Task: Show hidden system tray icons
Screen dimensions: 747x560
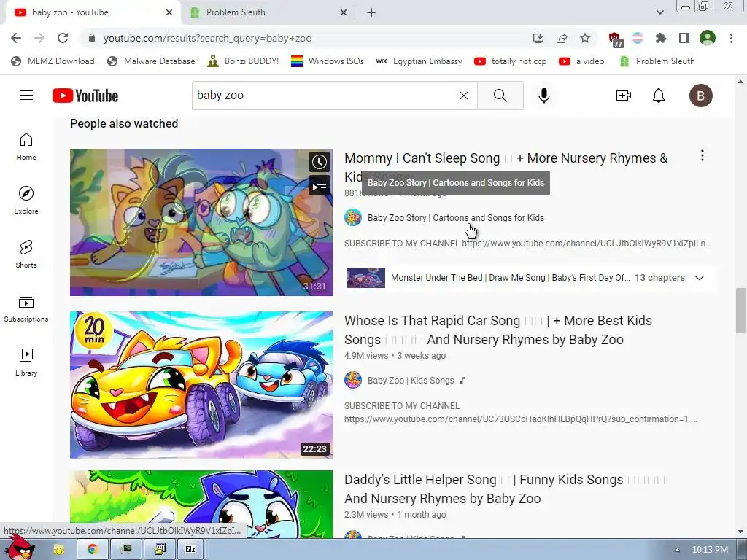Action: click(677, 550)
